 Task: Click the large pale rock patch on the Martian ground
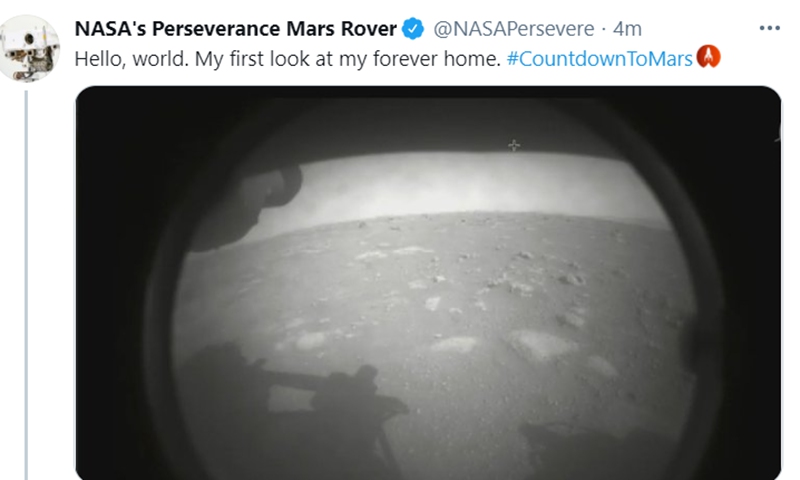point(541,343)
